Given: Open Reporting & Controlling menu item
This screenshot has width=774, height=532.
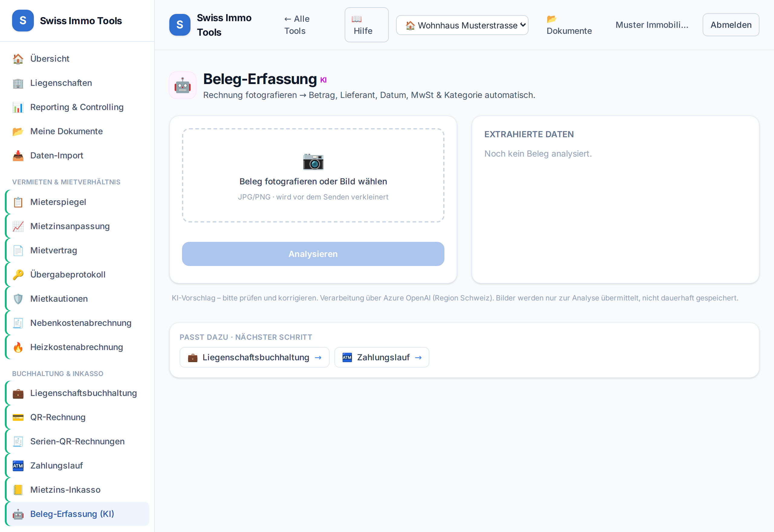Looking at the screenshot, I should (77, 107).
